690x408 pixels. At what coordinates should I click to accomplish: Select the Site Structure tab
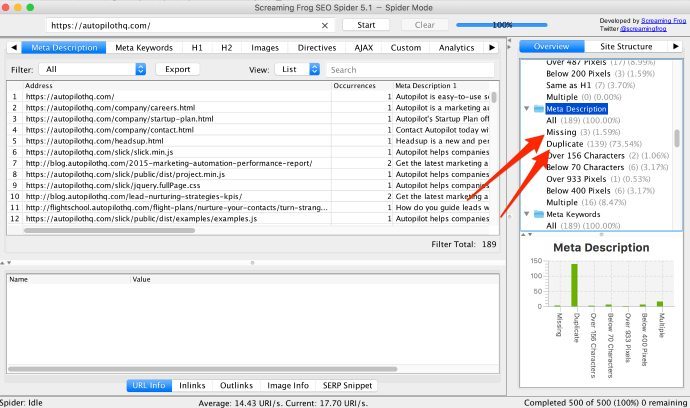(x=626, y=46)
